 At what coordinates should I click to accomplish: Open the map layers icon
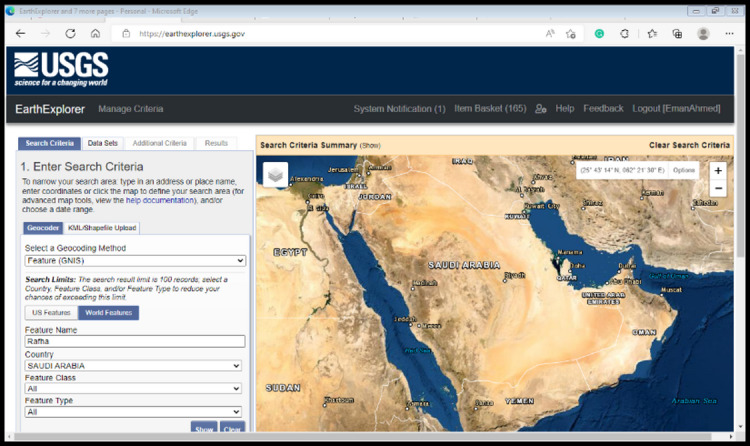(x=276, y=174)
